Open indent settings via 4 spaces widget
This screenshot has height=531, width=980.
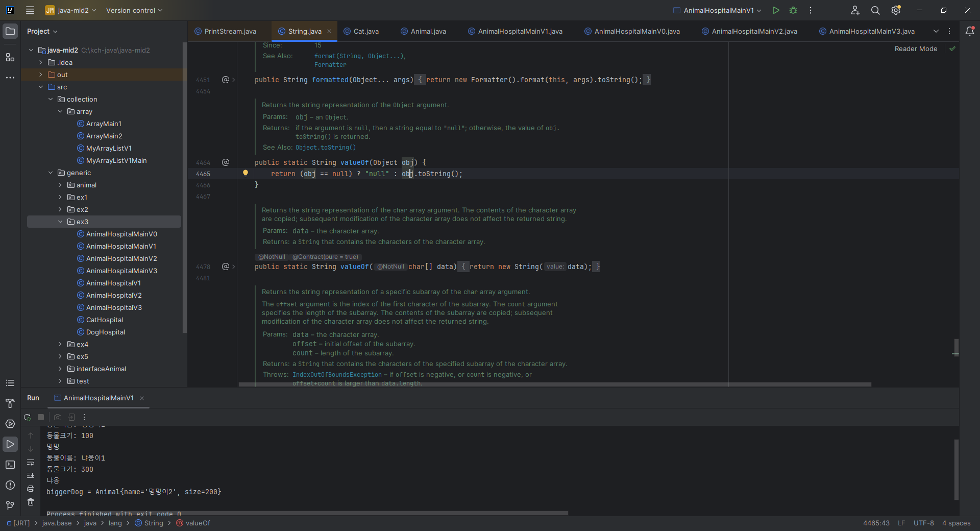pos(956,523)
